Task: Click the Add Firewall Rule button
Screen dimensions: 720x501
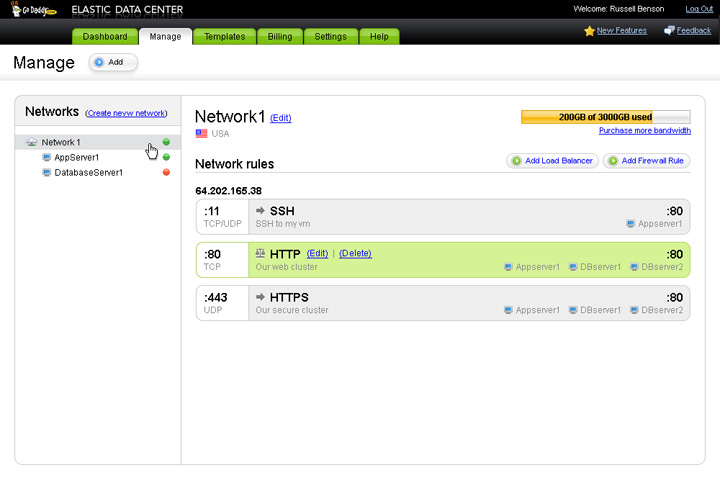Action: 647,160
